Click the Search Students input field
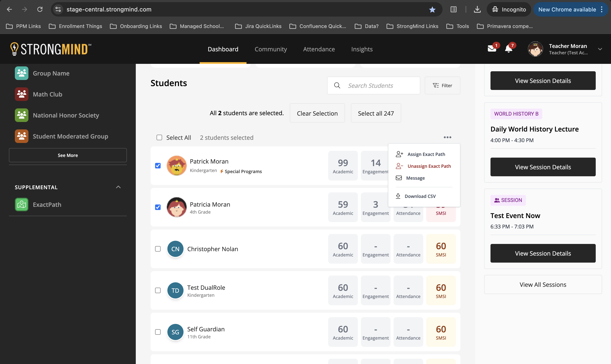This screenshot has height=364, width=611. (374, 85)
